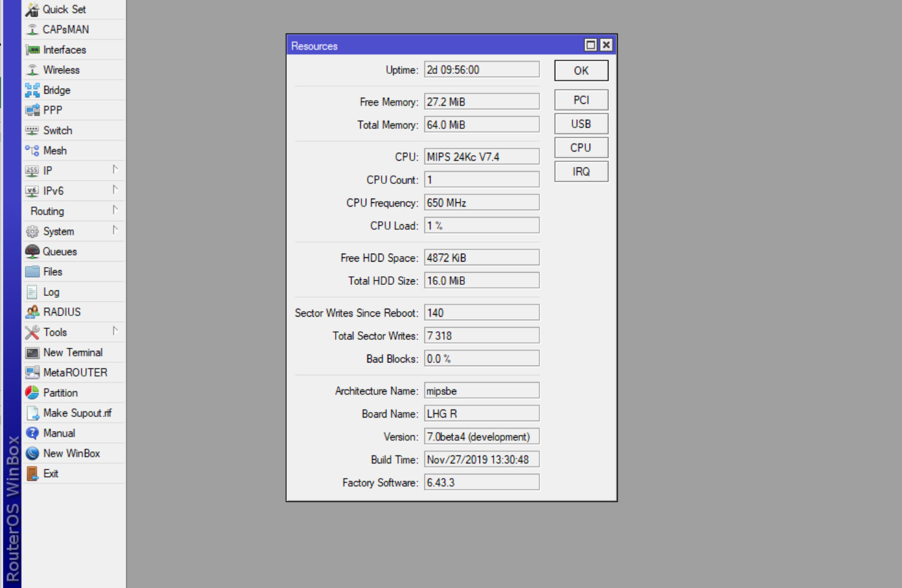Select the Mesh icon
Screen dimensions: 902x588
pos(32,150)
